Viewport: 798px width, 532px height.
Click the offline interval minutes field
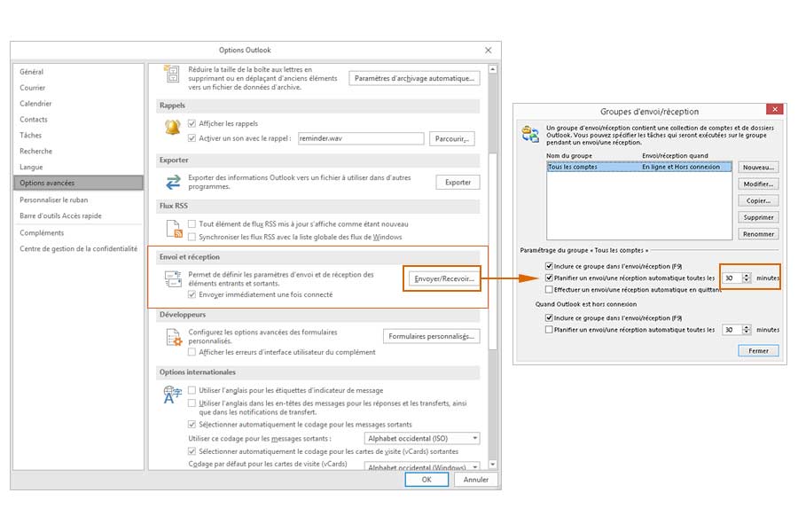click(732, 329)
